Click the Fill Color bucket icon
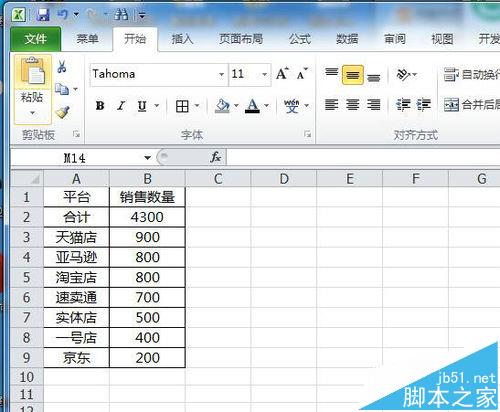 [222, 106]
